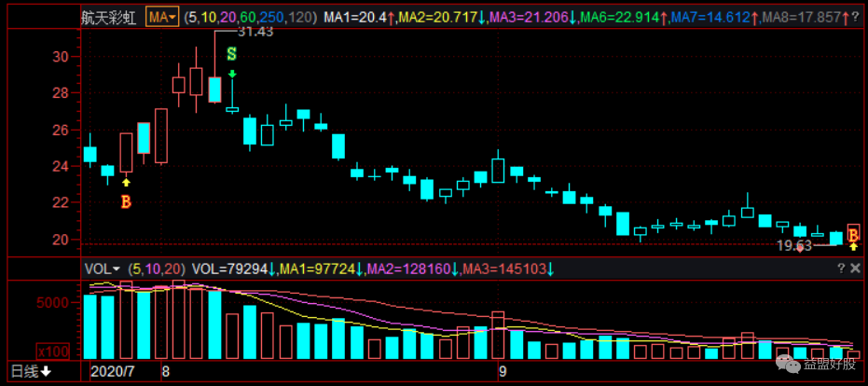The image size is (868, 386).
Task: Select the MA1=20.4 value label
Action: point(355,17)
